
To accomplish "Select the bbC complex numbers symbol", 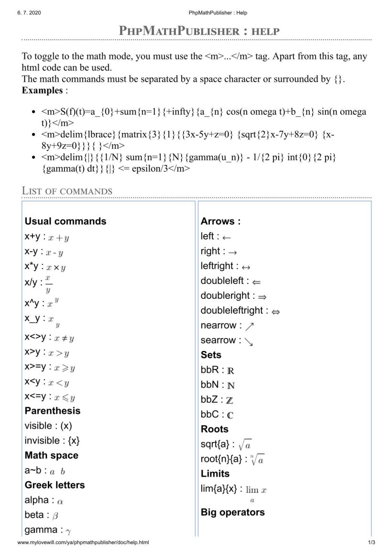I will tap(230, 415).
